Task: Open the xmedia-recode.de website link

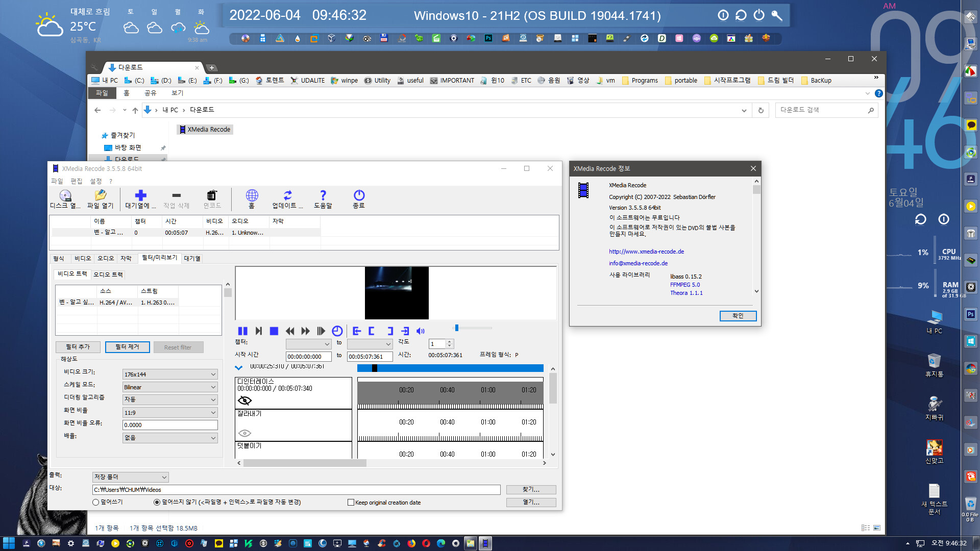Action: click(x=646, y=252)
